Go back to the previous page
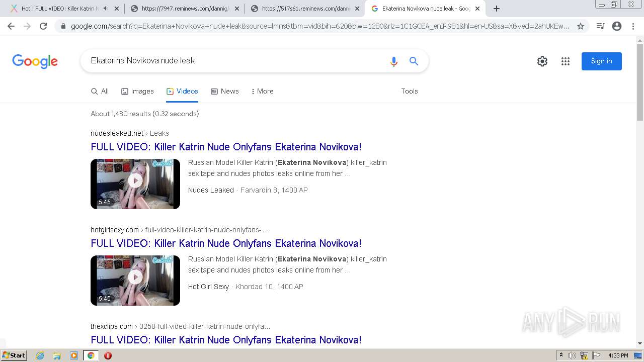This screenshot has width=644, height=362. click(11, 26)
